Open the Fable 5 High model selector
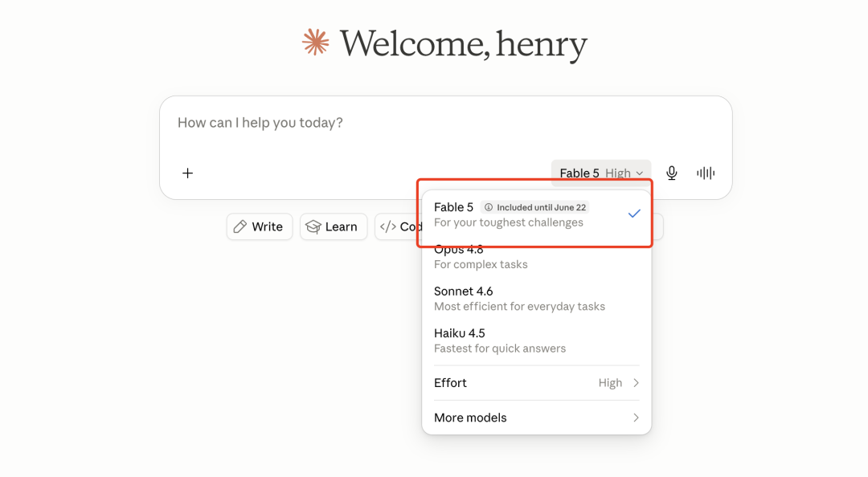868x477 pixels. 601,173
